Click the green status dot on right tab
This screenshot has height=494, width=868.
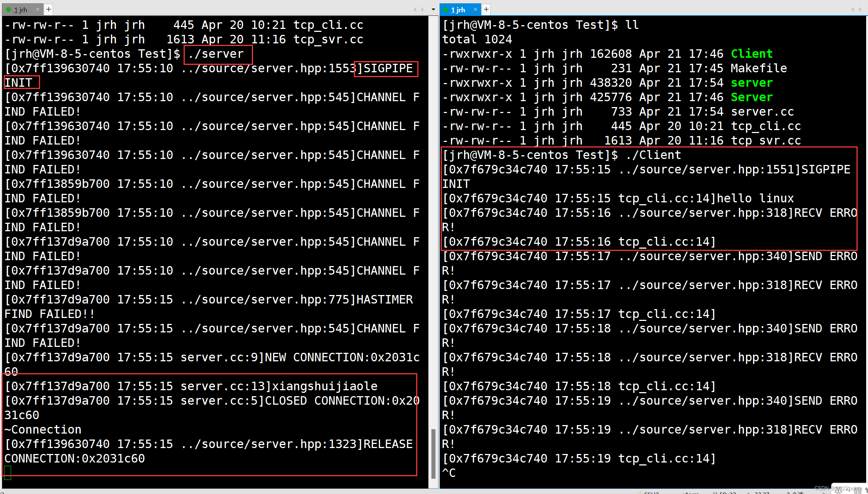[x=446, y=10]
